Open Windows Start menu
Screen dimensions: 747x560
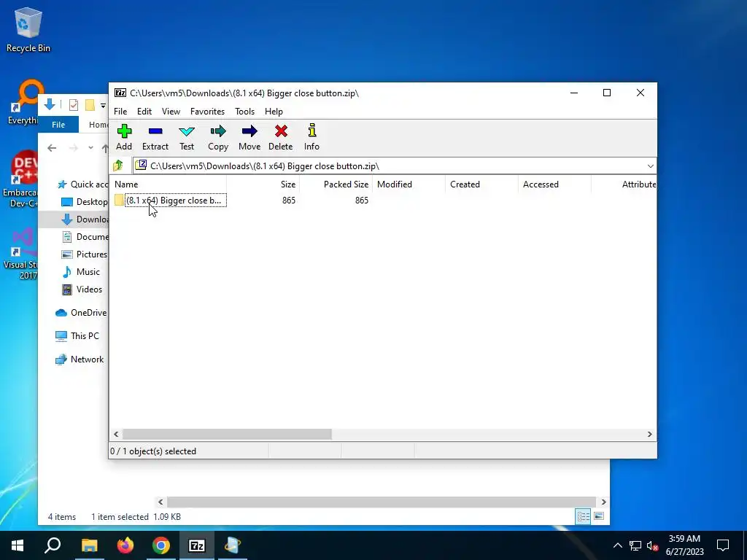[18, 545]
